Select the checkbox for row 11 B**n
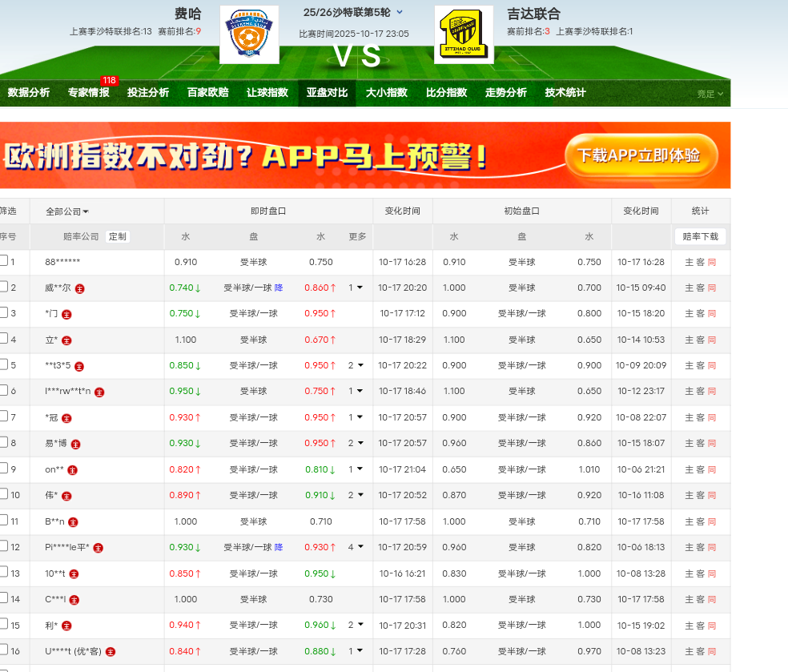Screen dimensions: 788x672 pos(3,521)
